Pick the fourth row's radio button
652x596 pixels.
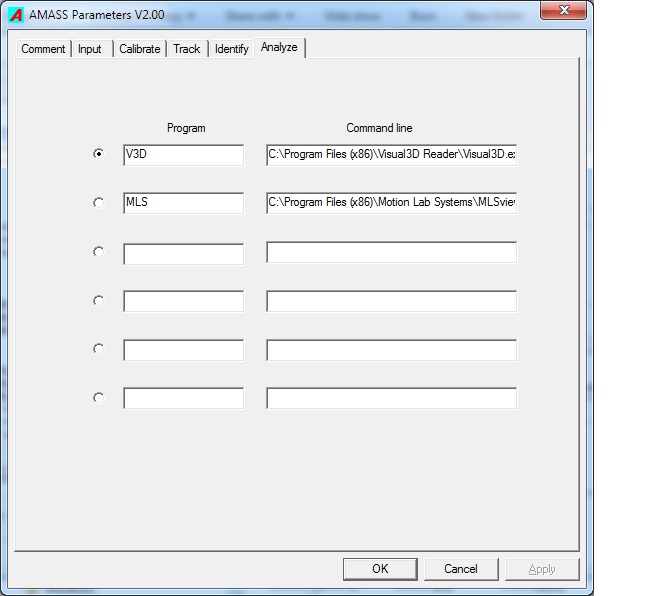98,300
